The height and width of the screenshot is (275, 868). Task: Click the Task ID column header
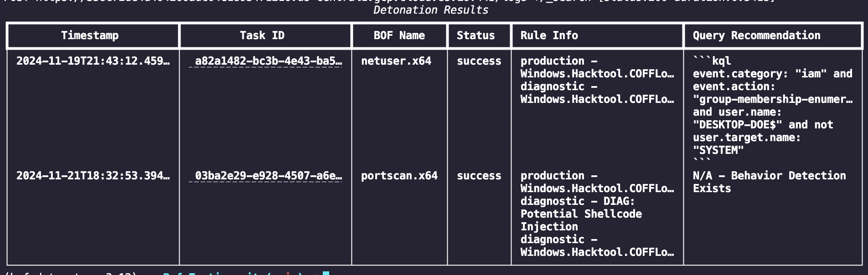pos(262,36)
